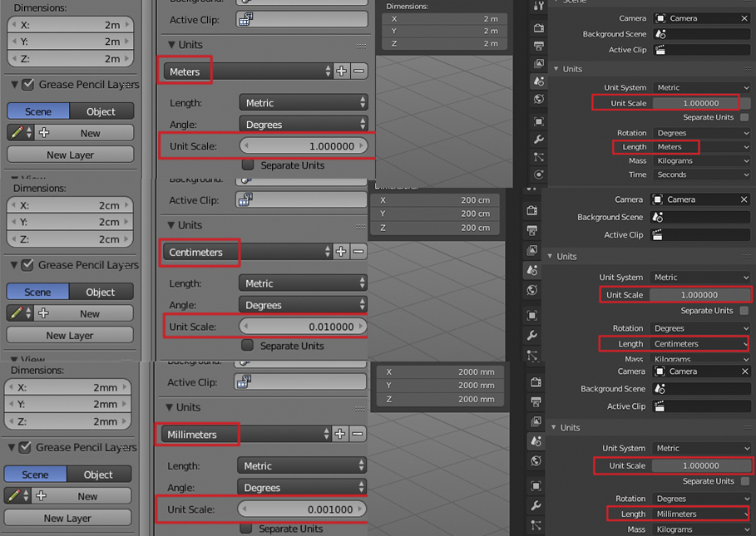Viewport: 756px width, 536px height.
Task: Select Scene tab in the 2mm grease pencil panel
Action: coord(35,475)
